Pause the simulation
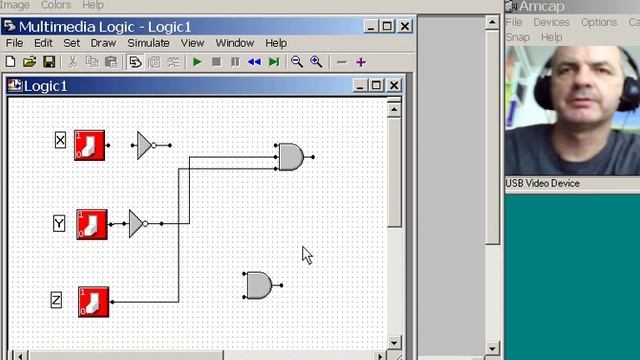 pyautogui.click(x=235, y=62)
